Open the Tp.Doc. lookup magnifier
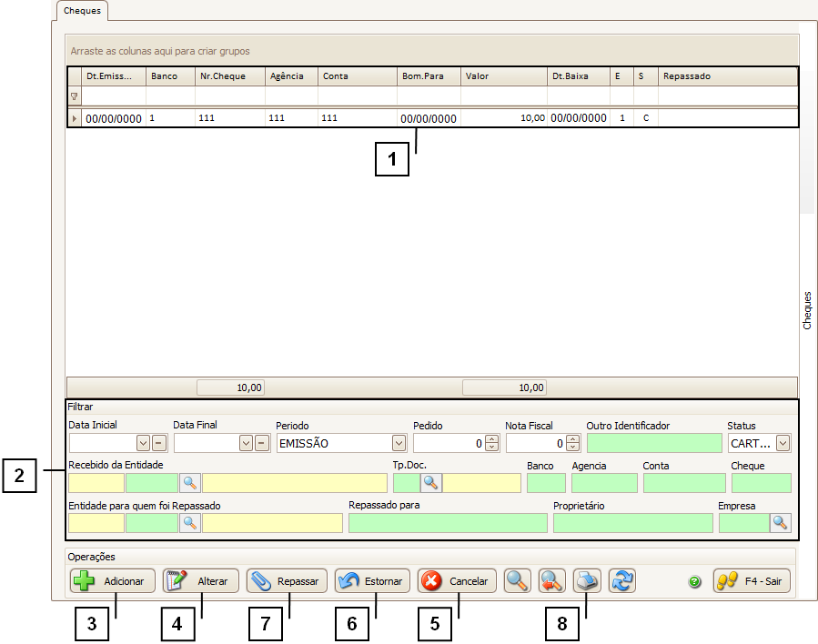 (430, 483)
